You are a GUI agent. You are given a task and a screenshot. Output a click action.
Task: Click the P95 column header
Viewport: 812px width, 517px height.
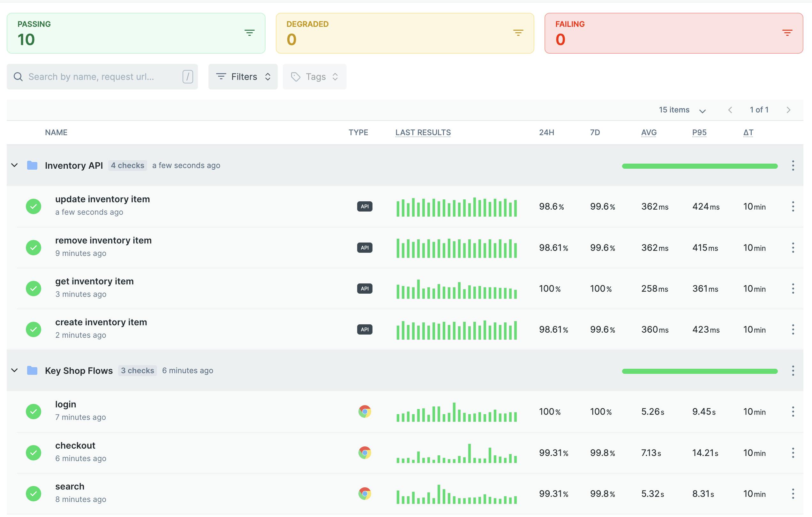[699, 132]
